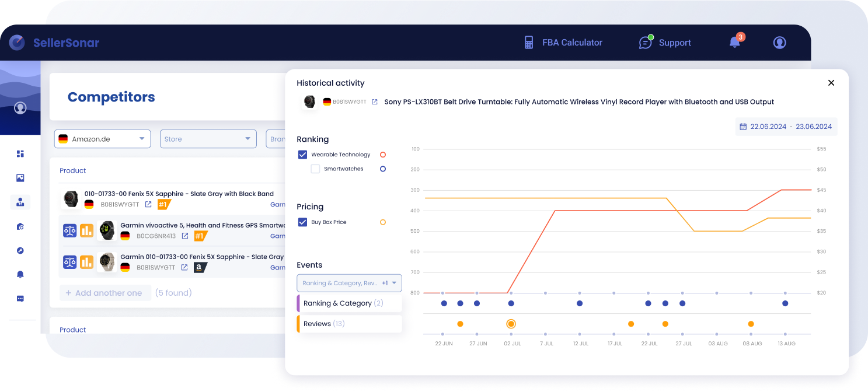Viewport: 868px width, 392px height.
Task: Click #1 badge on Fenix 5X Black Band
Action: coord(164,205)
